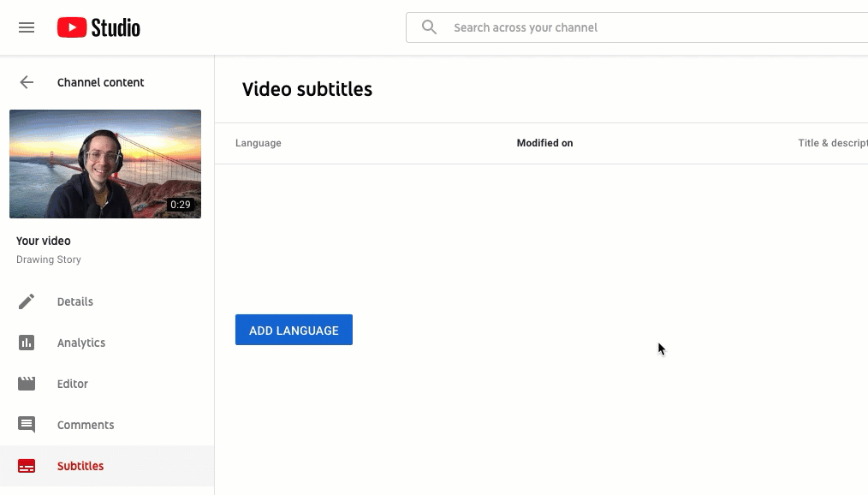The image size is (868, 495).
Task: Select the Details pencil icon
Action: point(27,301)
